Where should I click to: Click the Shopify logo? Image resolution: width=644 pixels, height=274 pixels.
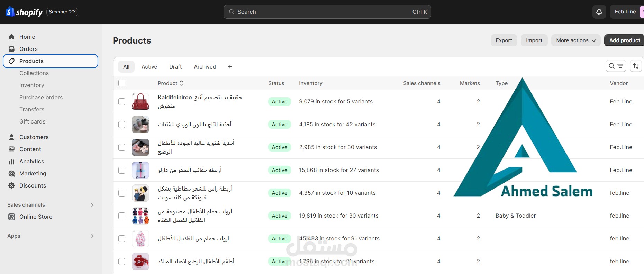pos(24,12)
